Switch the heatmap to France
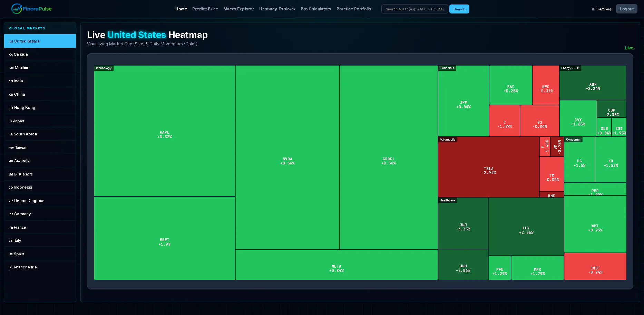This screenshot has width=644, height=315. pyautogui.click(x=40, y=227)
